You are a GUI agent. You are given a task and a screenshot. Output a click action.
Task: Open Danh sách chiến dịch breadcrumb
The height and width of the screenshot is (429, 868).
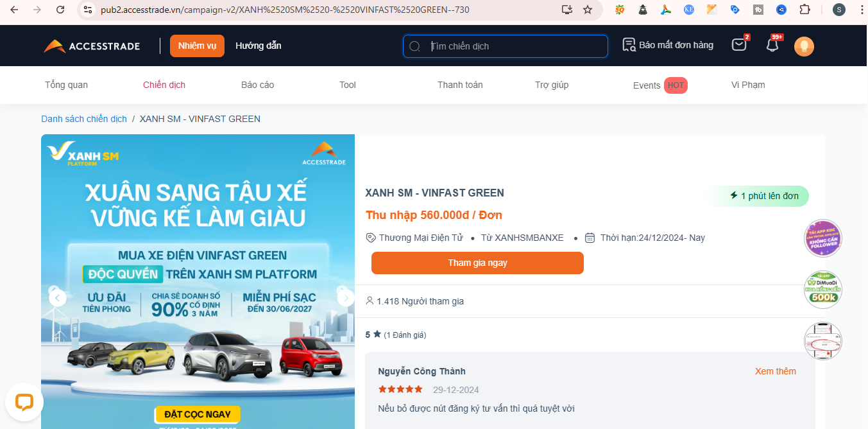pos(84,119)
